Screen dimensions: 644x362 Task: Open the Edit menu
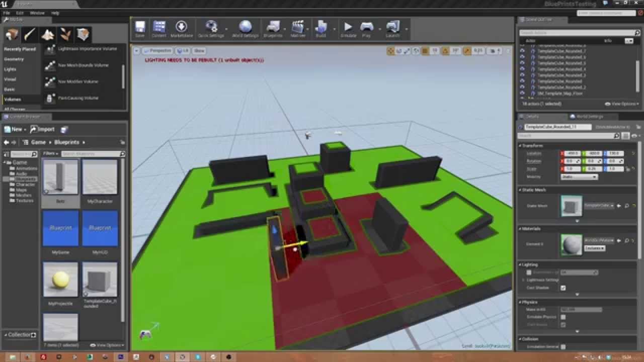(20, 13)
